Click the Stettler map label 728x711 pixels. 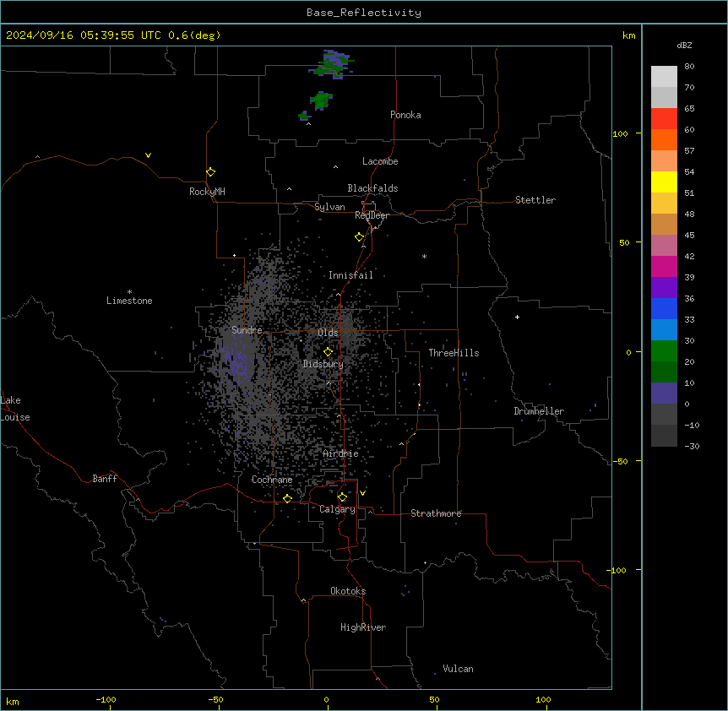535,200
